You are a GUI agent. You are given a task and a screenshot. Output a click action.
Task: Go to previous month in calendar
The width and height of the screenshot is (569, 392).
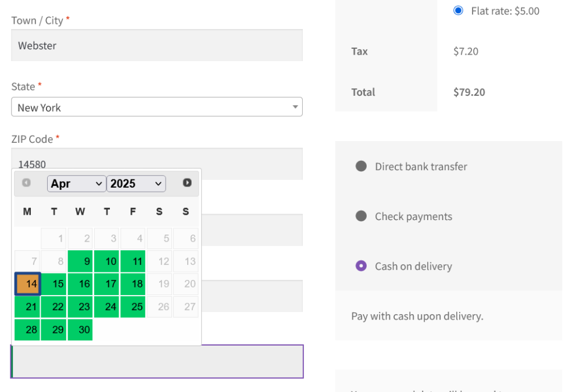pos(26,183)
